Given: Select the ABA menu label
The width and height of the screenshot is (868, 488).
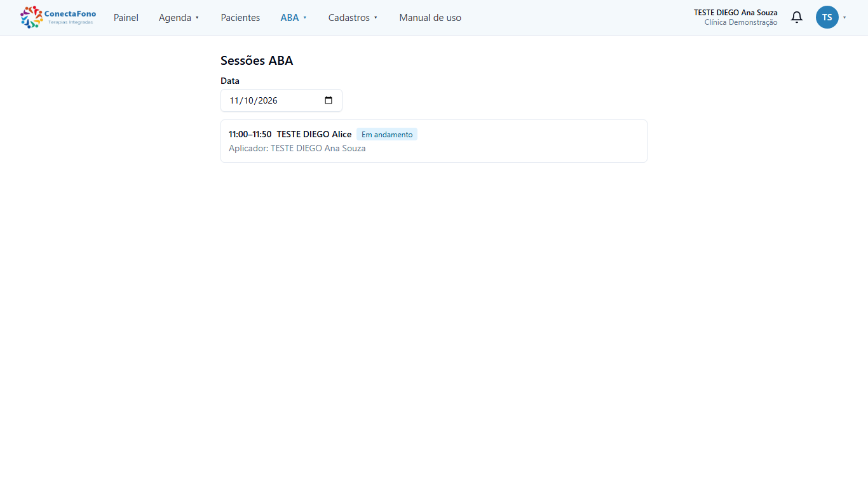Looking at the screenshot, I should pos(290,18).
